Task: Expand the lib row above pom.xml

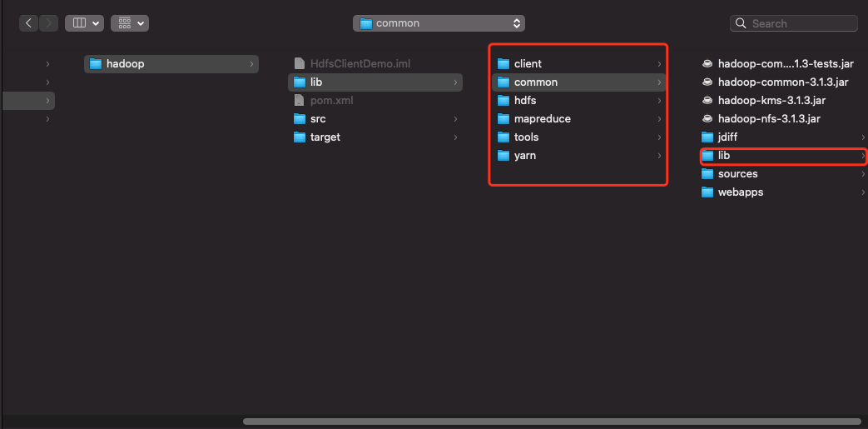Action: click(x=455, y=82)
